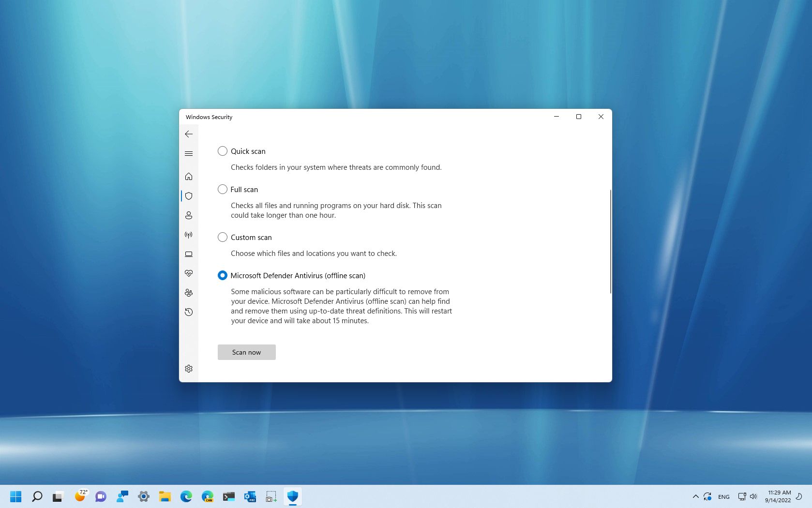Screen dimensions: 812x508
Task: Open Family options icon in sidebar
Action: coord(189,293)
